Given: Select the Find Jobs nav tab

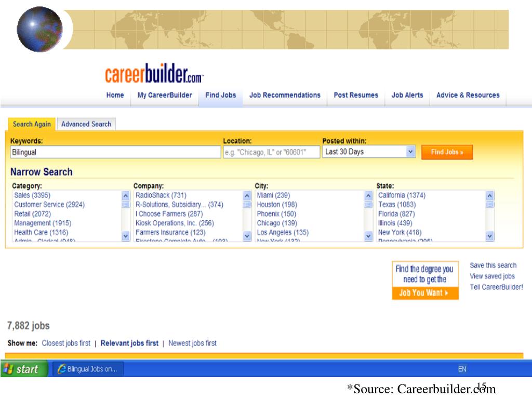Looking at the screenshot, I should tap(220, 95).
